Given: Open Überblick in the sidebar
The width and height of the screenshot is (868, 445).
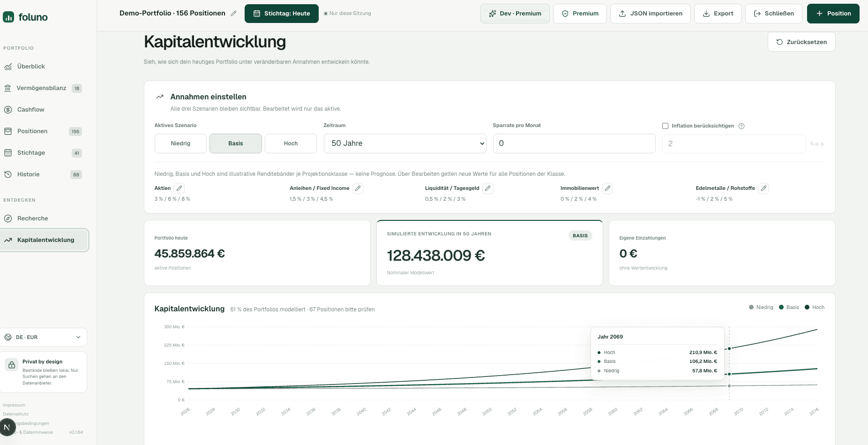Looking at the screenshot, I should coord(44,67).
